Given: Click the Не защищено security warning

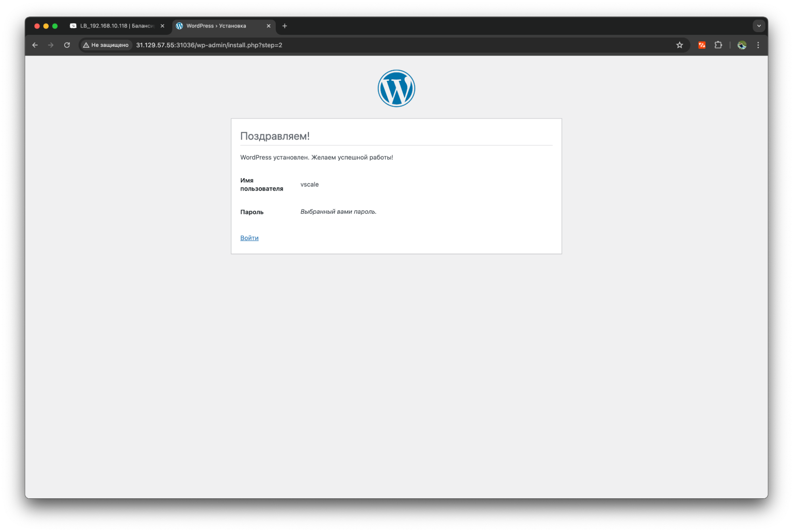Looking at the screenshot, I should pos(106,45).
